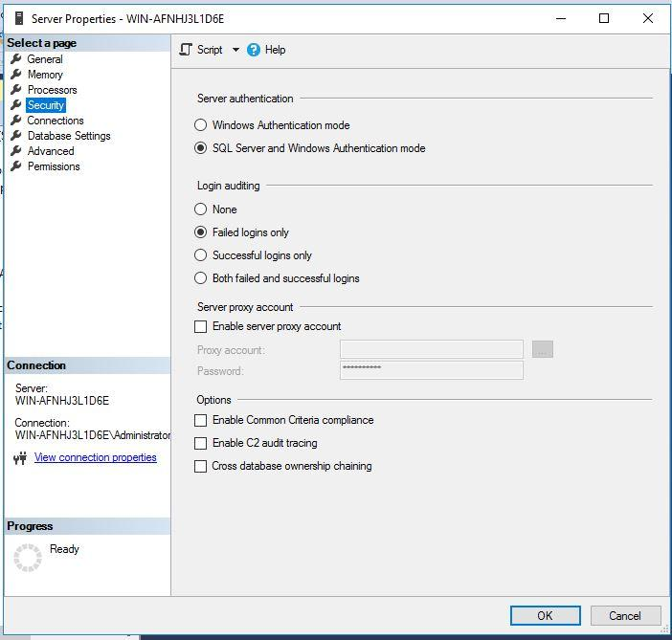Image resolution: width=672 pixels, height=640 pixels.
Task: Maximize the Server Properties window
Action: pyautogui.click(x=604, y=18)
